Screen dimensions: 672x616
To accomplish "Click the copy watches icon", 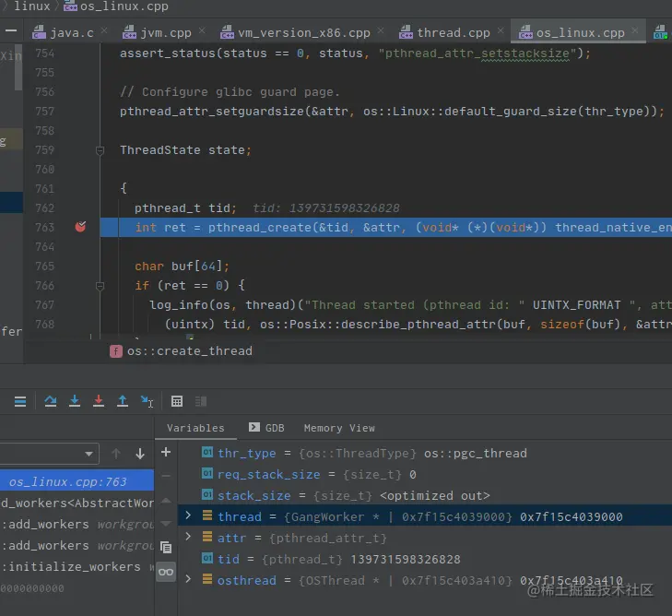I will pos(166,547).
